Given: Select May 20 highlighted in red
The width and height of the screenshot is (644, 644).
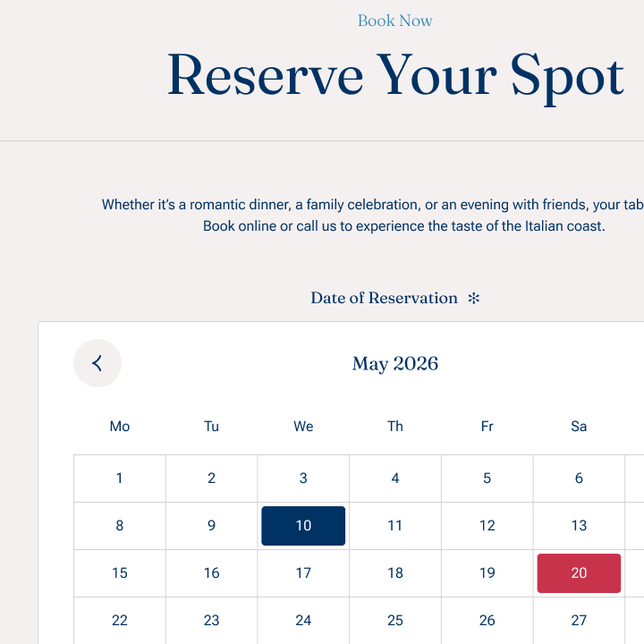Looking at the screenshot, I should click(x=579, y=573).
